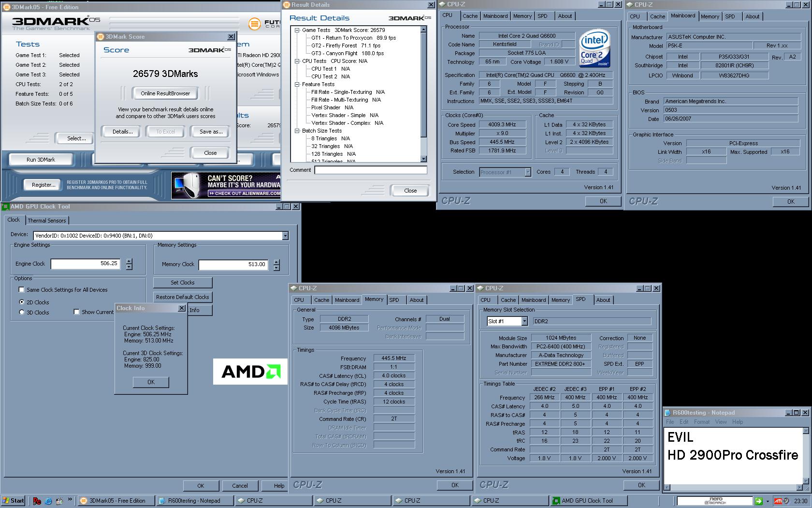Adjust Engine Clock stepper arrows
This screenshot has width=812, height=508.
tap(129, 264)
